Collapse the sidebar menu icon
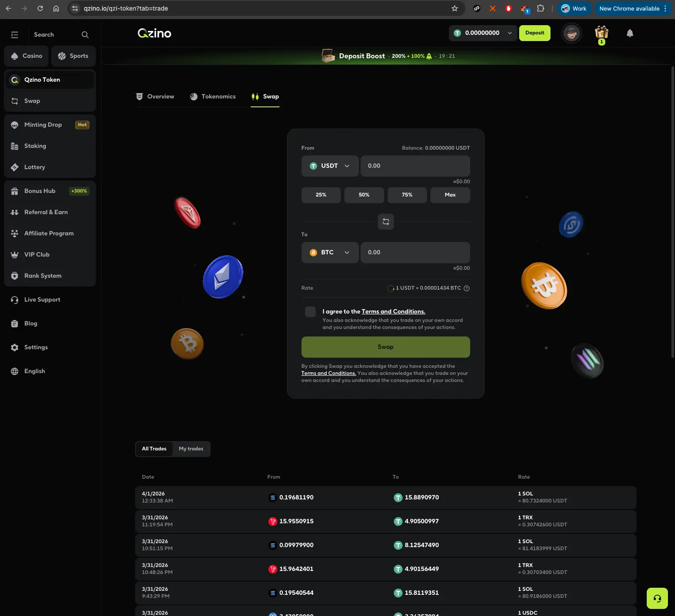Screen dimensions: 675x616 pyautogui.click(x=15, y=35)
